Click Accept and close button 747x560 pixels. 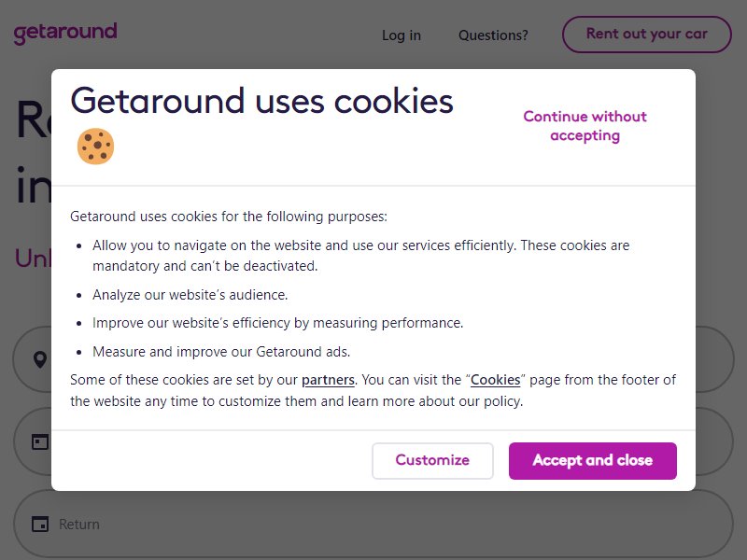pos(593,460)
